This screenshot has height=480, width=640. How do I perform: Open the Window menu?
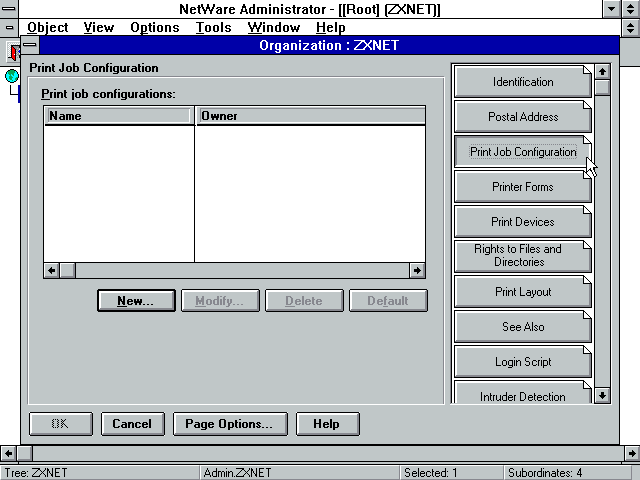coord(273,27)
